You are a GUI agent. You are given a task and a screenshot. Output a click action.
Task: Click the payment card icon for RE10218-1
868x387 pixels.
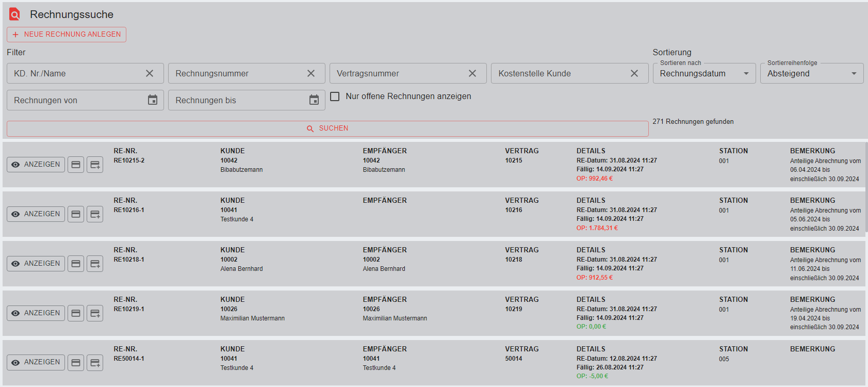coord(76,264)
